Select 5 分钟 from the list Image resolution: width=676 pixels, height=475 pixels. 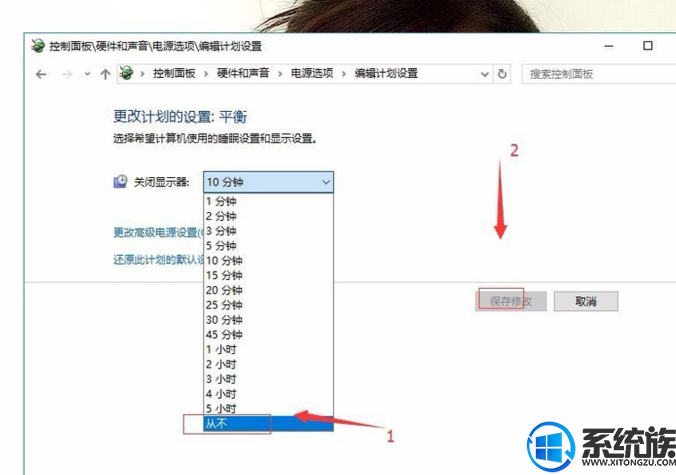tap(268, 246)
